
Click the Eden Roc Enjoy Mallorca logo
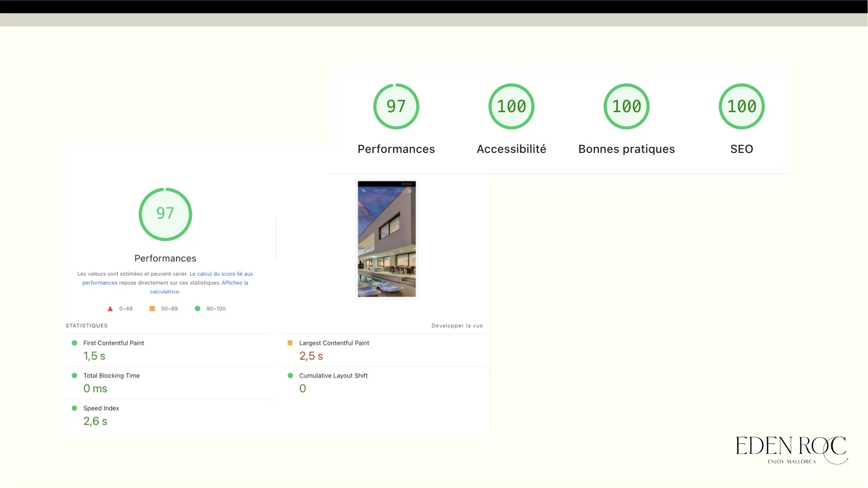click(x=792, y=450)
